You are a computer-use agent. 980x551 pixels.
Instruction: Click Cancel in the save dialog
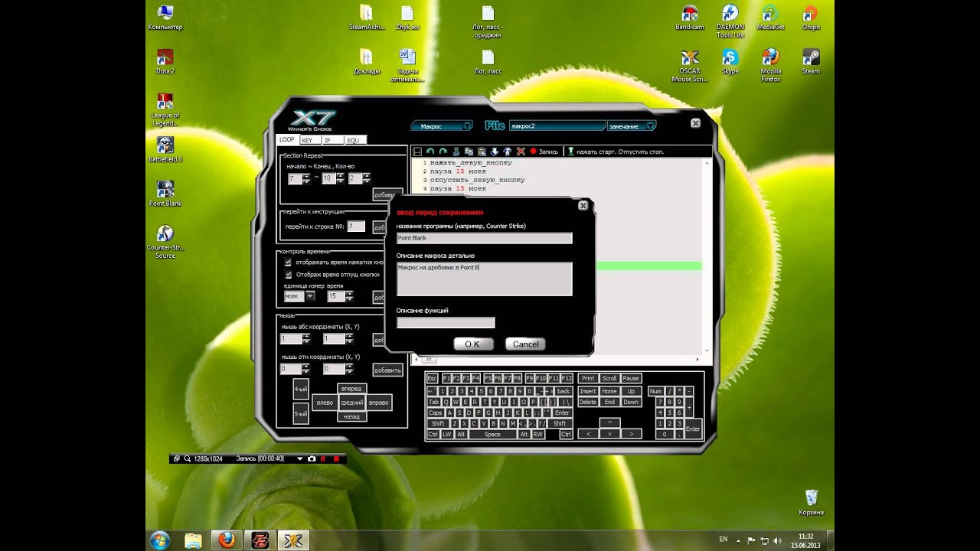click(525, 344)
